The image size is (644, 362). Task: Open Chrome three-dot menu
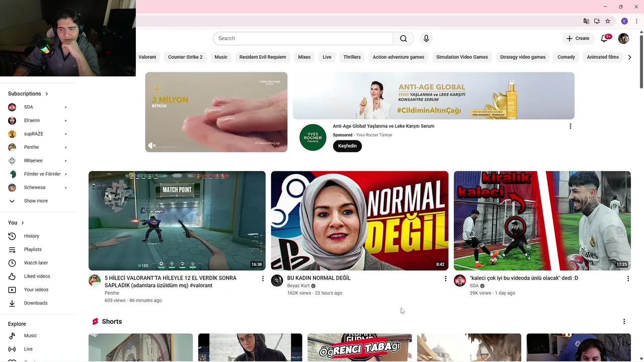tap(636, 21)
